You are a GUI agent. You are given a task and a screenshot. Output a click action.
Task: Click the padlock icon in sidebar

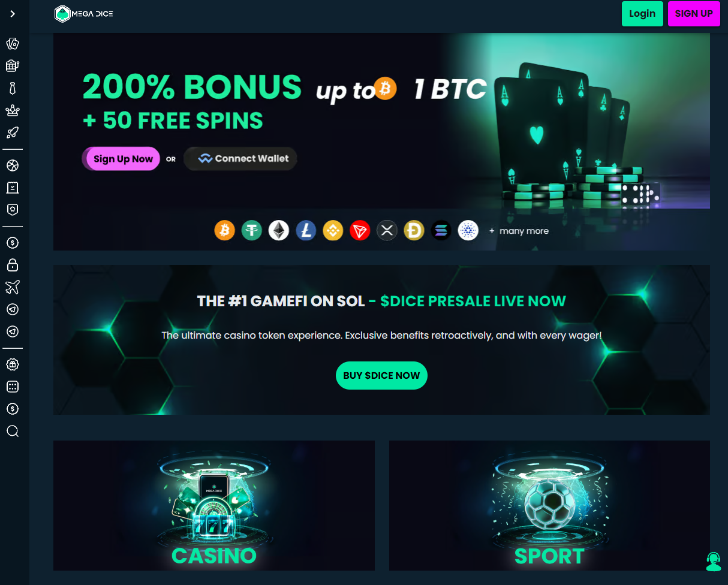(x=13, y=265)
